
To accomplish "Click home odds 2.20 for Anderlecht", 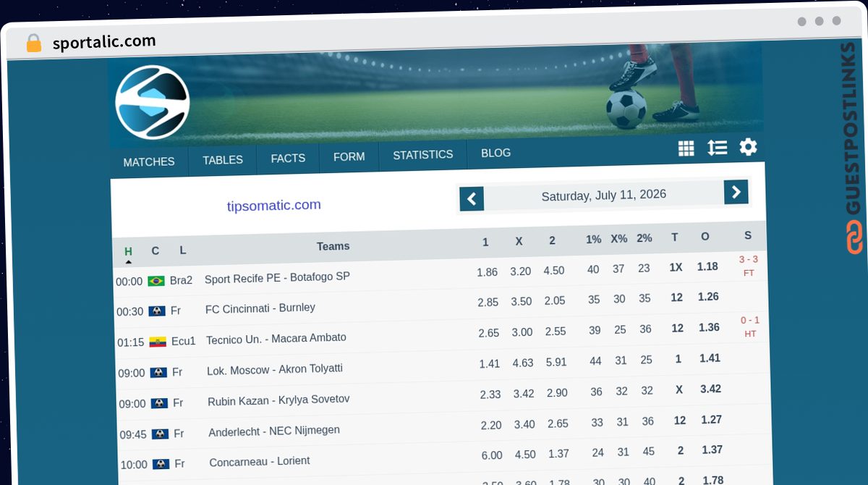I will (x=491, y=425).
